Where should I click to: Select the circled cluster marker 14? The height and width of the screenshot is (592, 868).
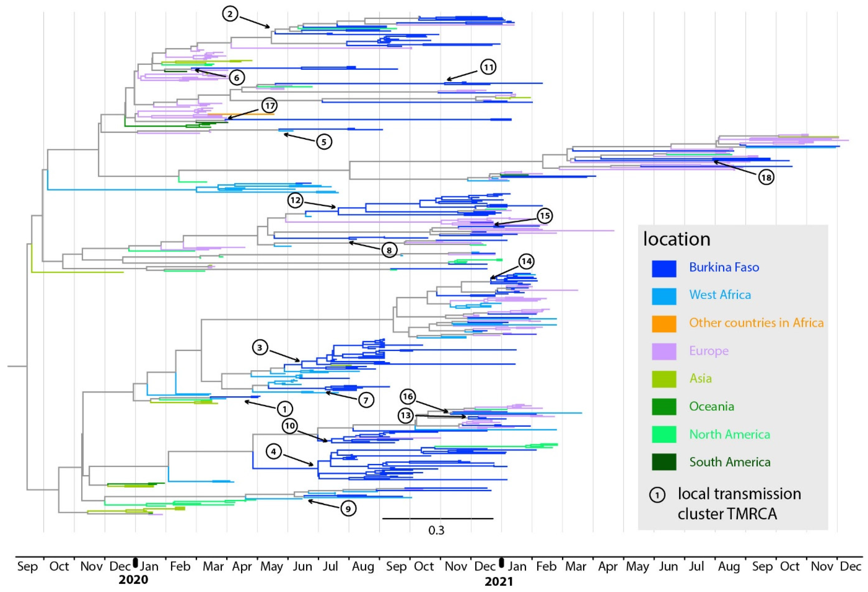pyautogui.click(x=526, y=261)
